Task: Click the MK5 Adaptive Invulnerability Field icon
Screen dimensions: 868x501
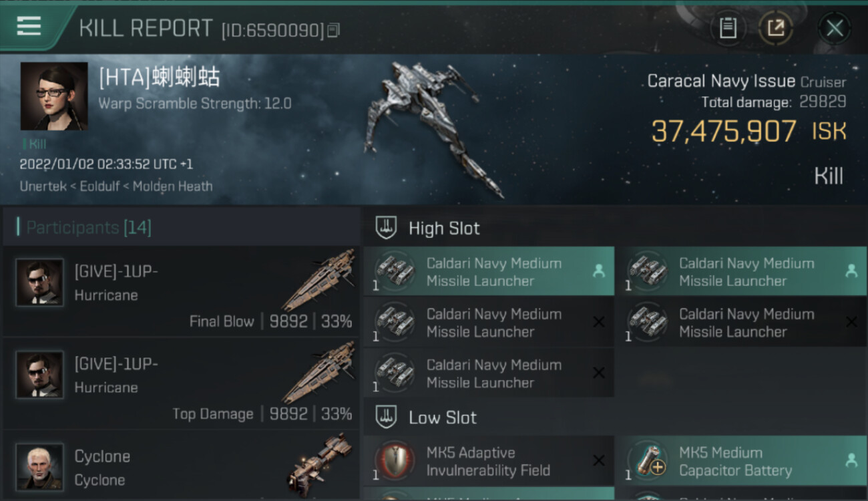Action: point(394,461)
